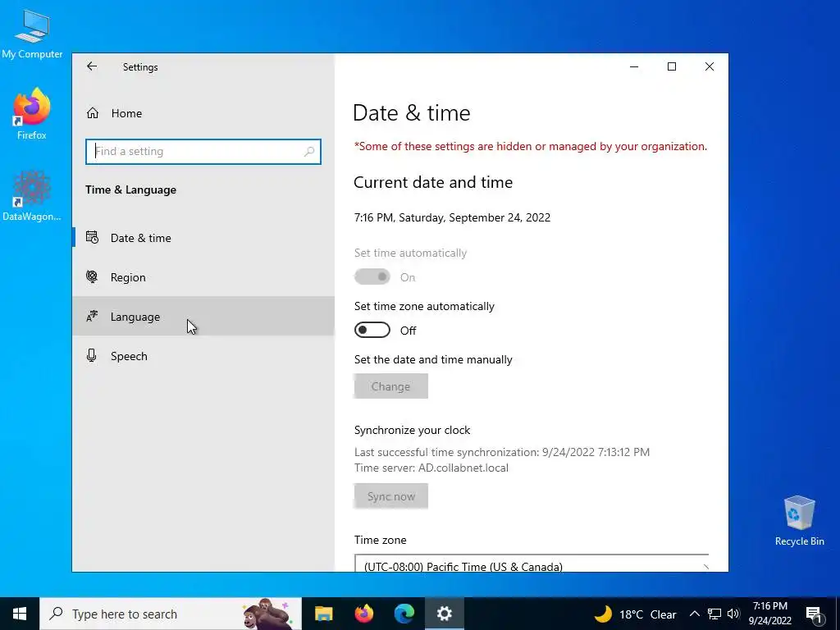Click Change under Set the date manually
The width and height of the screenshot is (840, 630).
coord(390,386)
